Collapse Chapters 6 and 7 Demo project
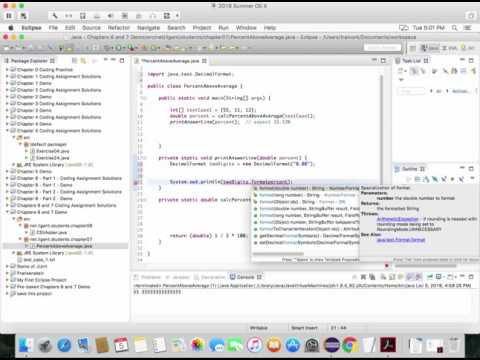 tap(7, 212)
